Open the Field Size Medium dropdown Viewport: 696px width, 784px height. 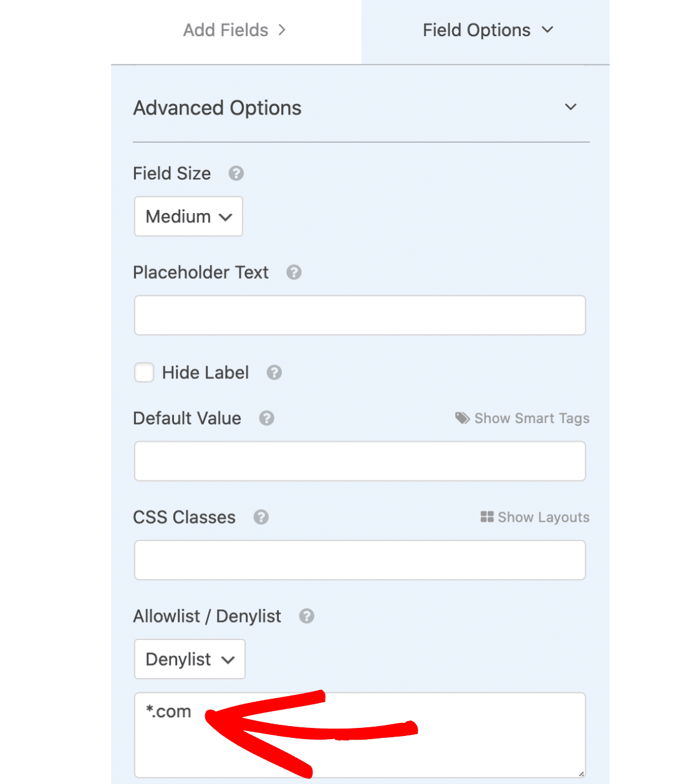pyautogui.click(x=188, y=216)
